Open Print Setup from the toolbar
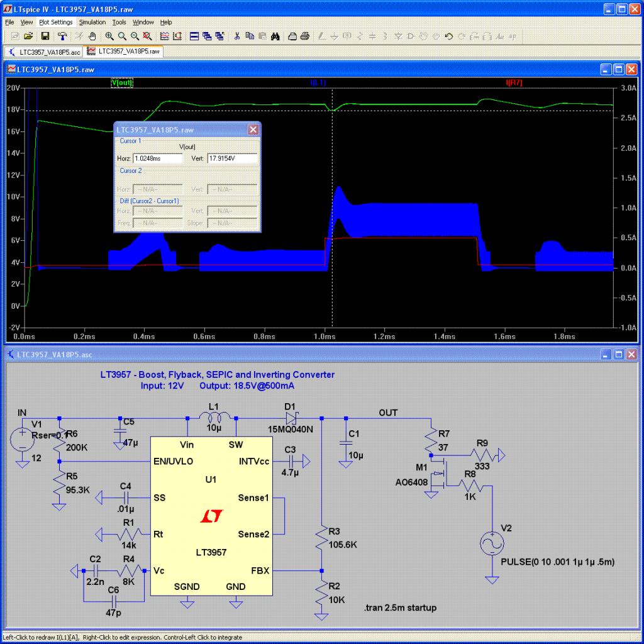Image resolution: width=644 pixels, height=644 pixels. [x=292, y=36]
